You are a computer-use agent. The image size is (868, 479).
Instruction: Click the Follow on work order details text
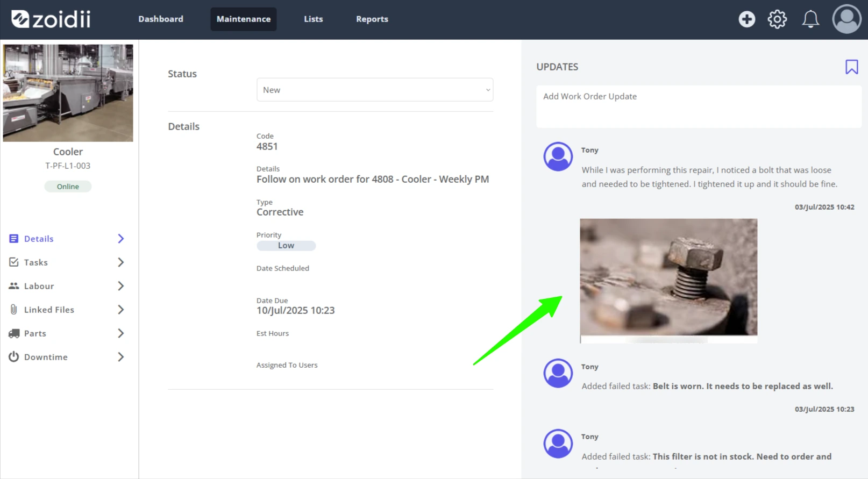point(373,180)
